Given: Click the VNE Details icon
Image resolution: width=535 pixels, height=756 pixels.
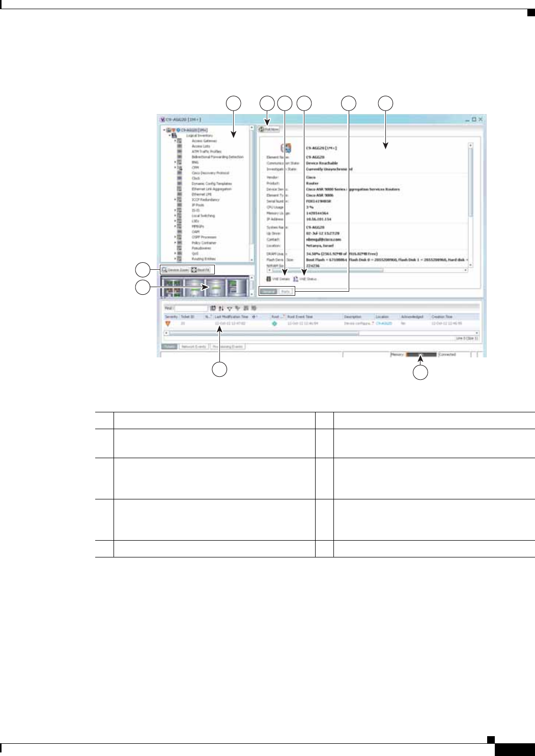Looking at the screenshot, I should (269, 279).
